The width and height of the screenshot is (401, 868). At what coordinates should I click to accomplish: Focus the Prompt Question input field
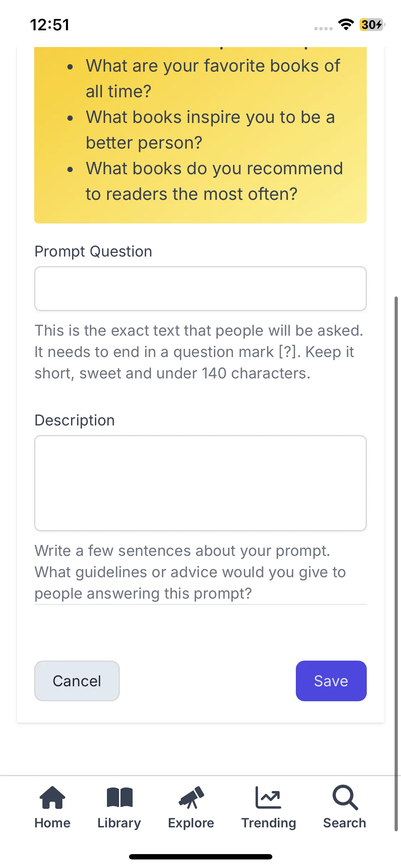point(200,289)
